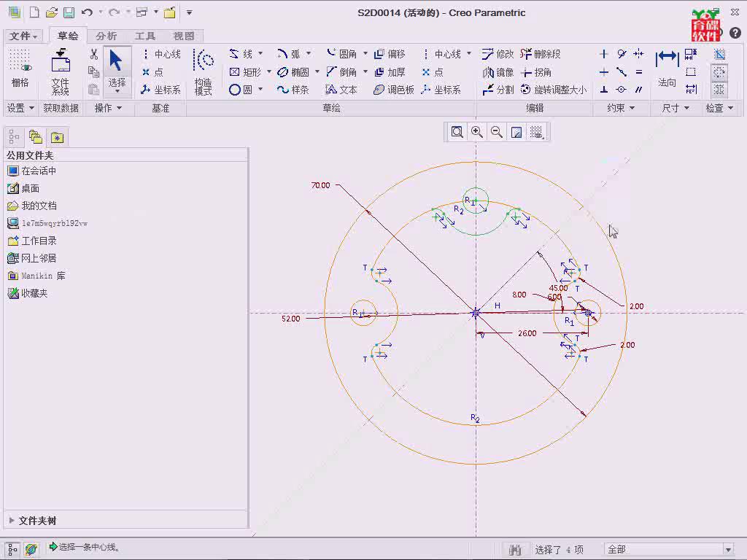The width and height of the screenshot is (747, 560).
Task: Expand the Constrain group dropdown
Action: click(x=621, y=108)
